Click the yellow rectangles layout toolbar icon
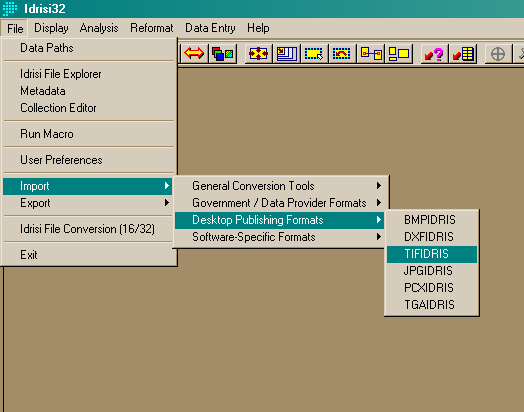Screen dimensions: 524x412 (x=399, y=53)
